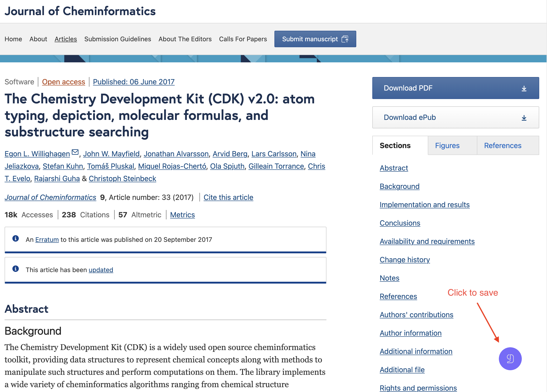Select the Sections tab
This screenshot has width=547, height=392.
click(x=395, y=146)
